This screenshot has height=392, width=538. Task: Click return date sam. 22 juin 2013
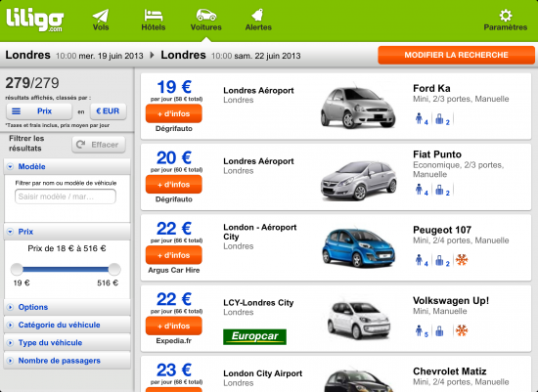pyautogui.click(x=267, y=56)
